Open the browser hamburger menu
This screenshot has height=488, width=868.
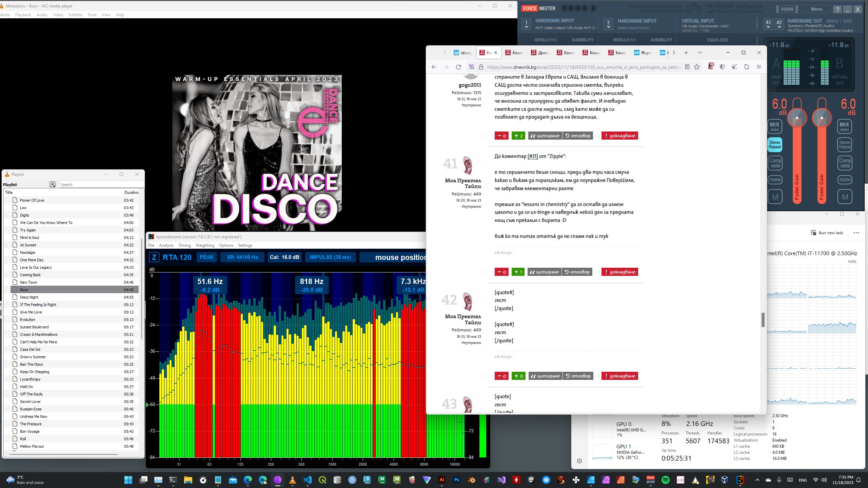(x=759, y=67)
